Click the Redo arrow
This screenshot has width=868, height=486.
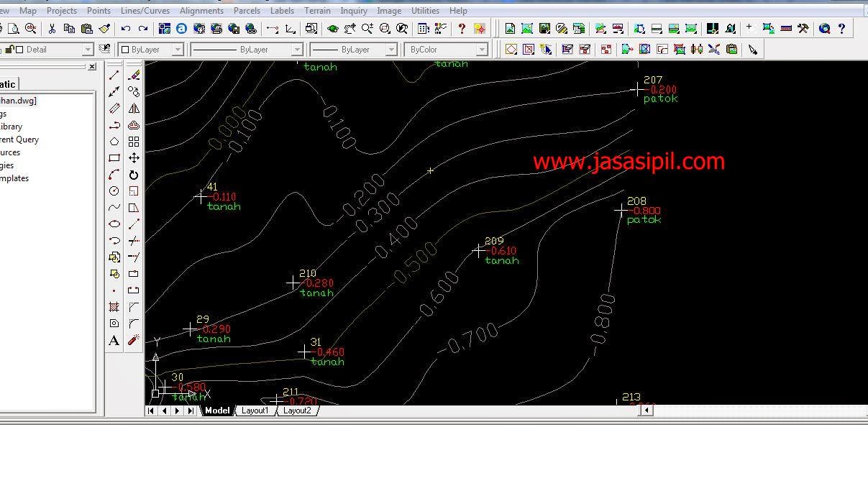[x=143, y=29]
